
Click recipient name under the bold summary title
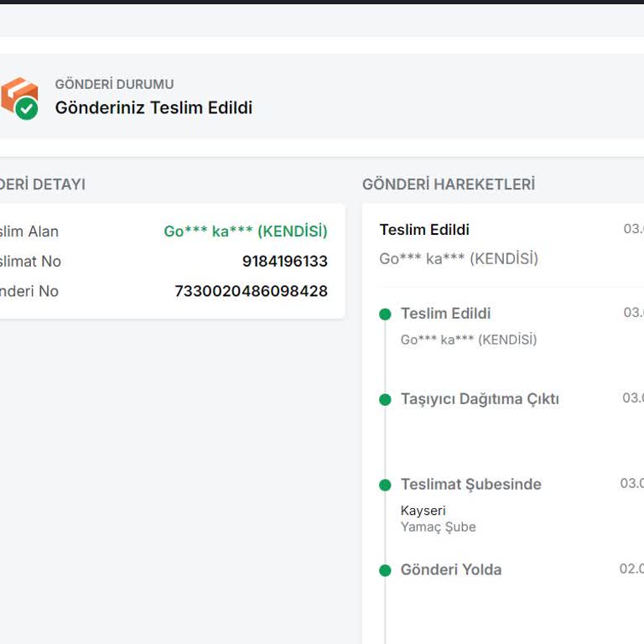[x=459, y=259]
